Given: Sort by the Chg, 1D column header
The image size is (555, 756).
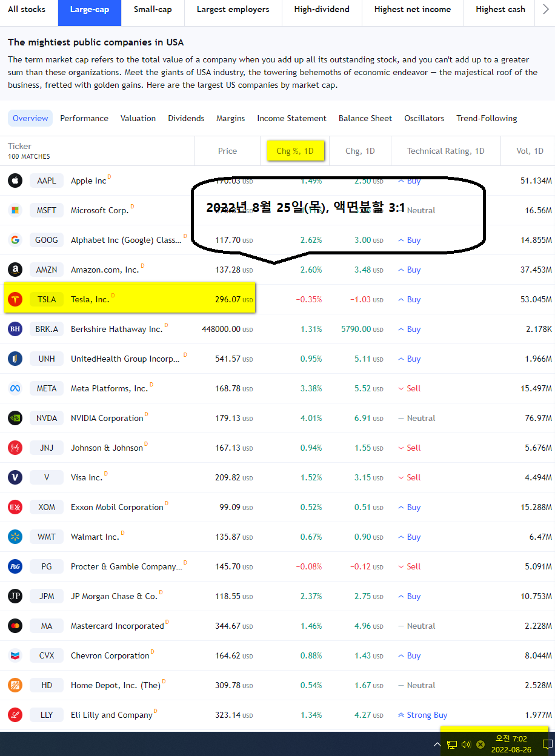Looking at the screenshot, I should coord(360,151).
